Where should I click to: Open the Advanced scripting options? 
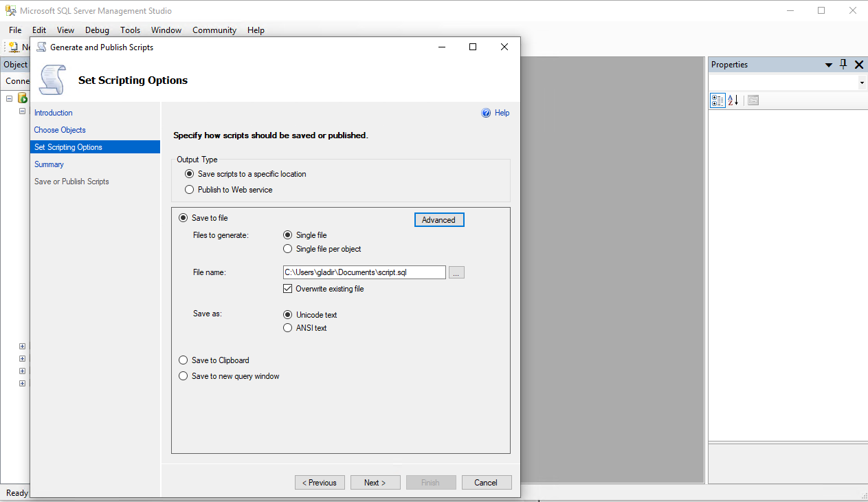(439, 219)
